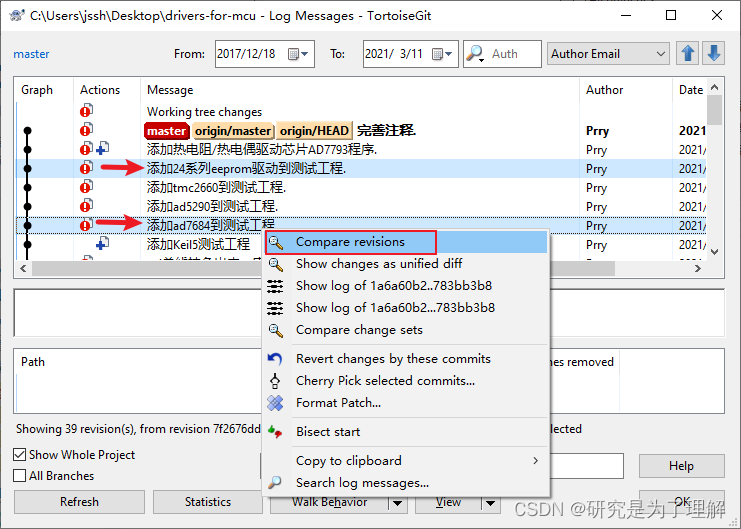Click modified icon on 添加tmc2660 row
Viewport: 741px width, 529px height.
86,187
